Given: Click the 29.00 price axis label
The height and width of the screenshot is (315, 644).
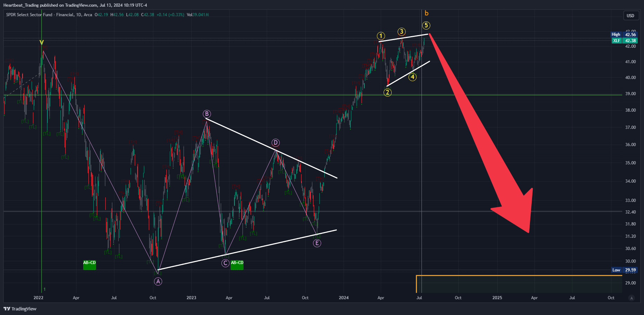Looking at the screenshot, I should [x=630, y=283].
